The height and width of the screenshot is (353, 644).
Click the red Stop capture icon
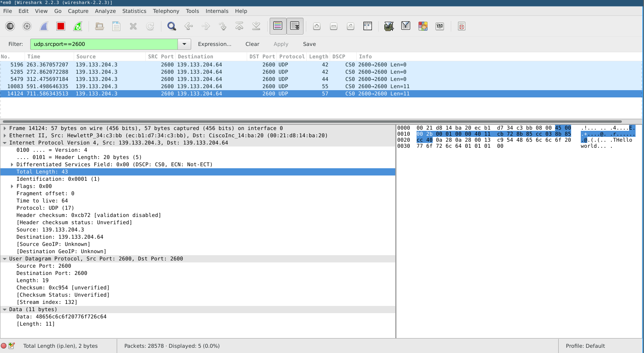pyautogui.click(x=61, y=27)
